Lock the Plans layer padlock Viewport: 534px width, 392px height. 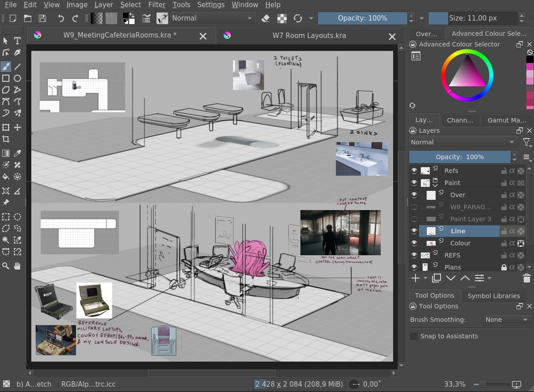(x=504, y=267)
